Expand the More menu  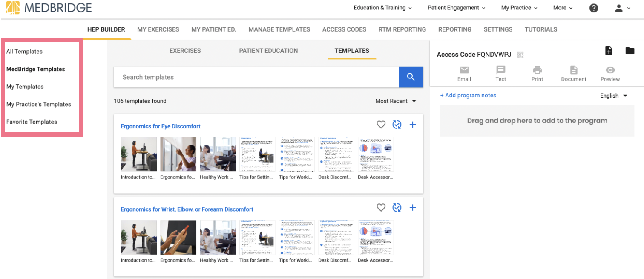click(563, 8)
